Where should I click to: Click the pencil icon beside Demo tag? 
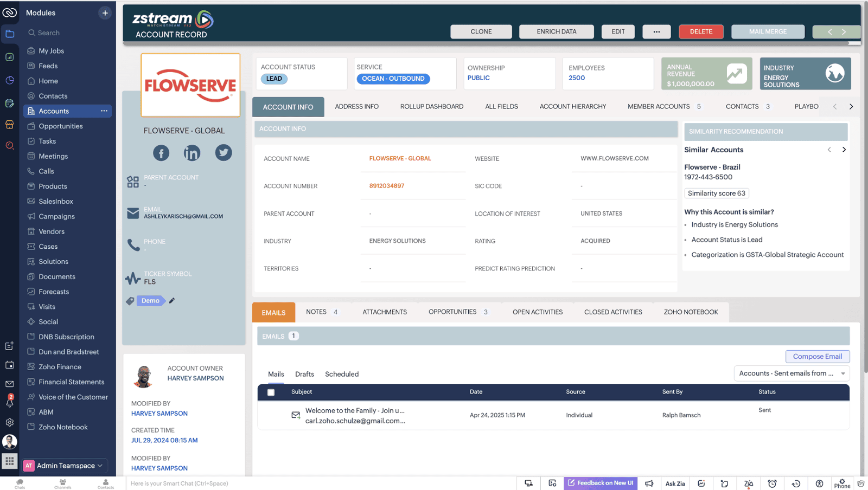172,300
